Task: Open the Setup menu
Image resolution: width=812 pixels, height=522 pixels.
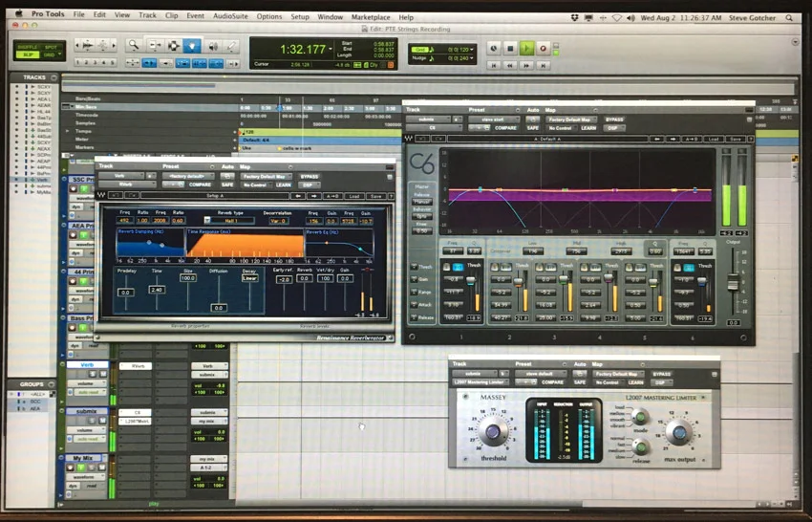Action: pyautogui.click(x=299, y=16)
